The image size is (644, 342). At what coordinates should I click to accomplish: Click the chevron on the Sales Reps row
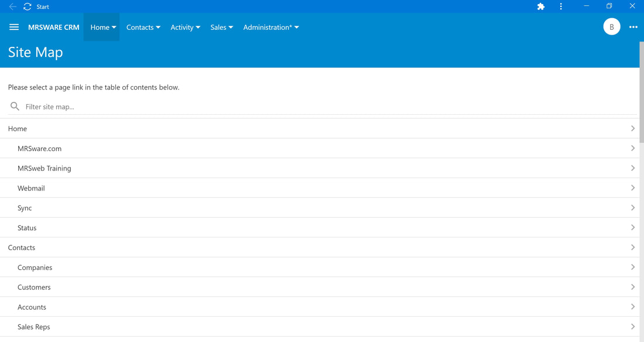coord(632,326)
